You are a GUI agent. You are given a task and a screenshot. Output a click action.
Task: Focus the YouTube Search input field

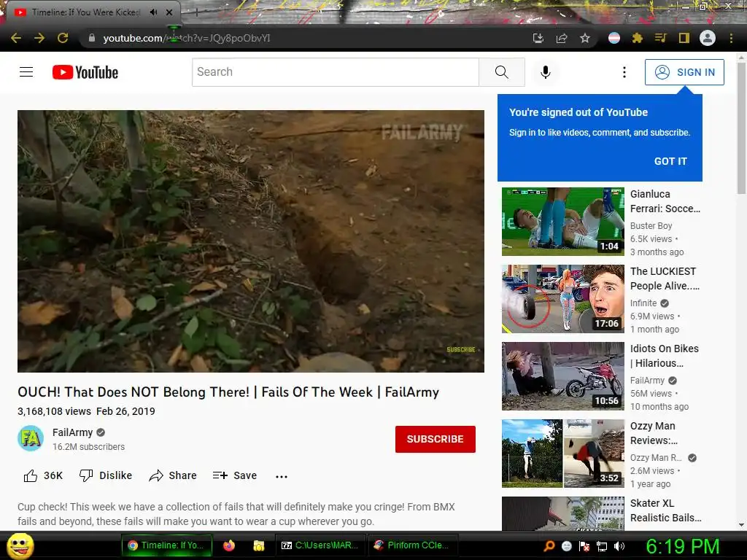(336, 72)
